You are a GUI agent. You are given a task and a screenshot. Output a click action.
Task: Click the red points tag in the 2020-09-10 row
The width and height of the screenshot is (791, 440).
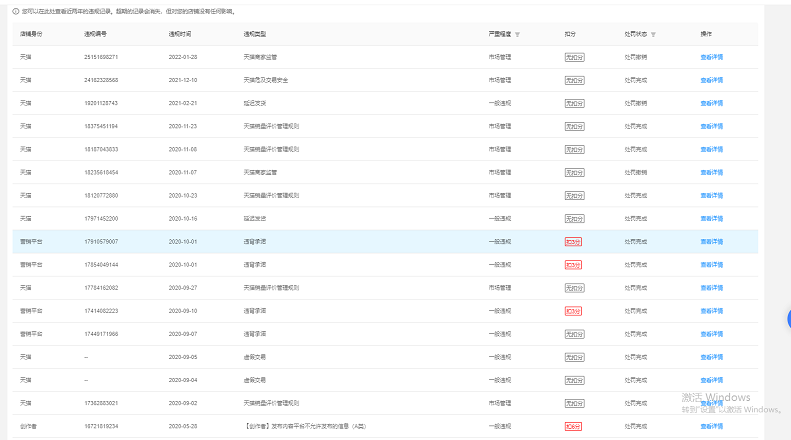pos(573,311)
